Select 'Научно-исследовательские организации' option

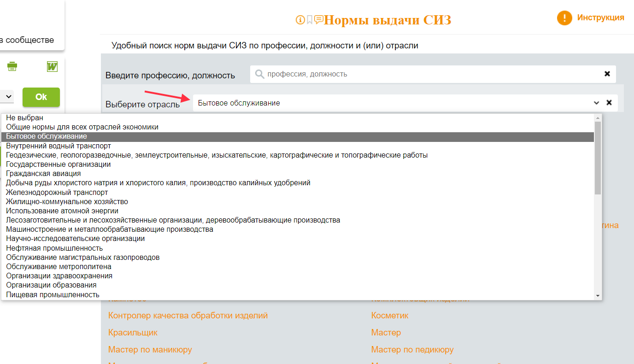tap(298, 239)
